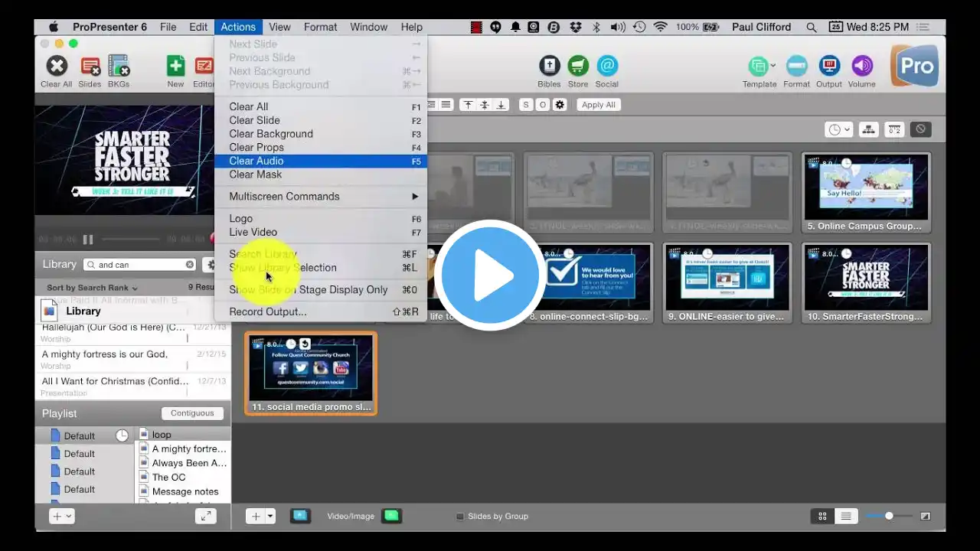Open the Template picker
The image size is (980, 551).
pyautogui.click(x=759, y=66)
